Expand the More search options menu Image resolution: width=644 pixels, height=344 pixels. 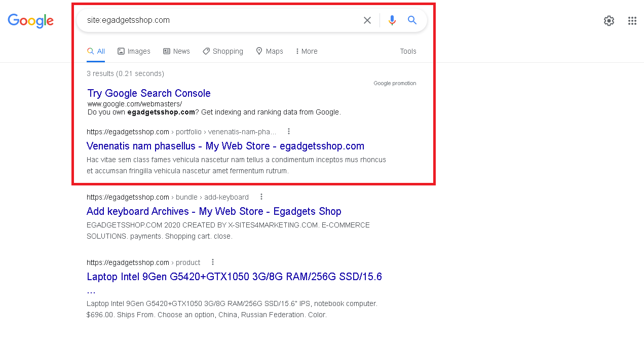[x=307, y=51]
